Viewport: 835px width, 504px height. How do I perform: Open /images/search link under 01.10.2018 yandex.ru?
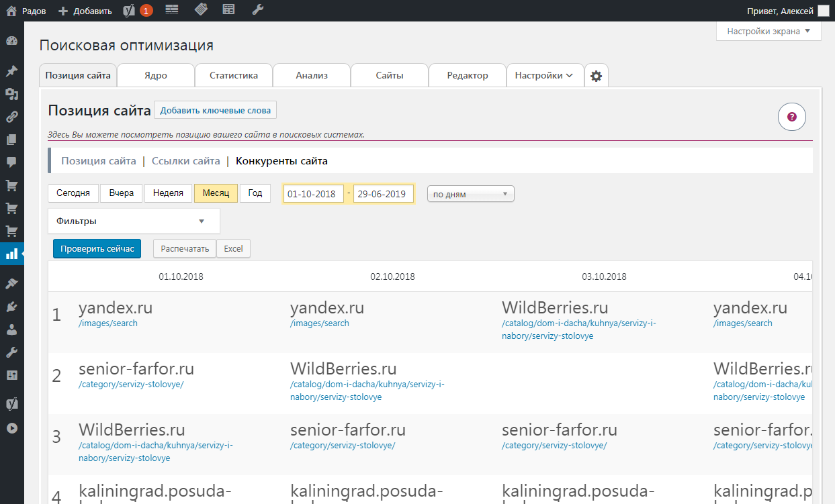(x=108, y=323)
